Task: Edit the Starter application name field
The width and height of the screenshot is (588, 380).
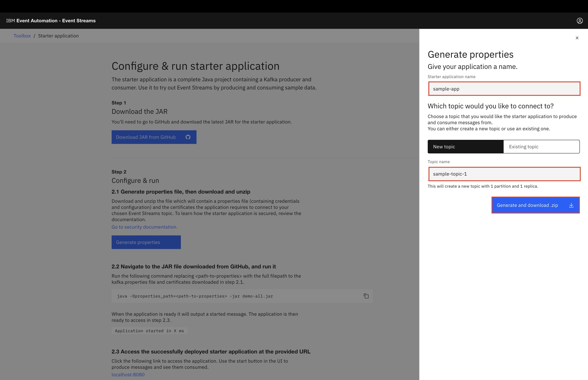Action: click(504, 89)
